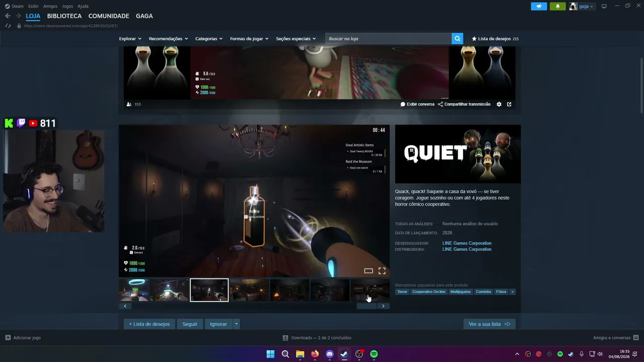Viewport: 644px width, 362px height.
Task: Open the developer link LINE Games Corporation
Action: [467, 243]
